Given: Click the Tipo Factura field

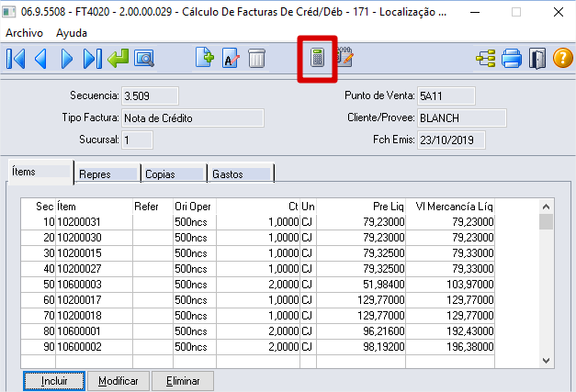Looking at the screenshot, I should pos(193,118).
